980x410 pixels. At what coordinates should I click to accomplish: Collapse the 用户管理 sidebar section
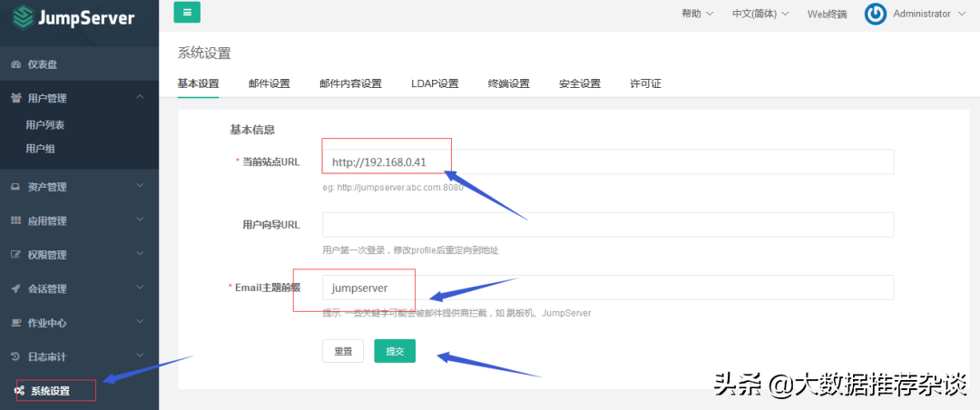point(139,97)
